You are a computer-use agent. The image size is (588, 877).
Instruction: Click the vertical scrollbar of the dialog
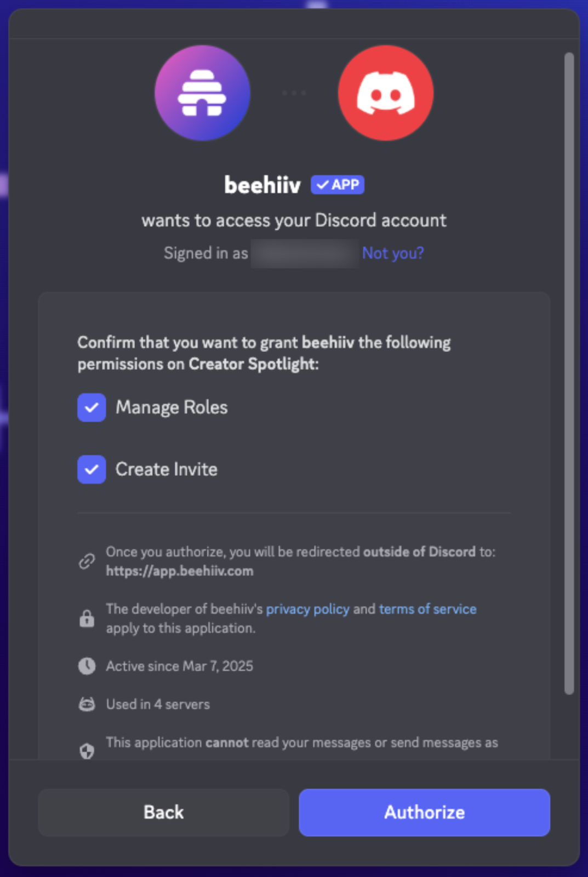coord(569,373)
